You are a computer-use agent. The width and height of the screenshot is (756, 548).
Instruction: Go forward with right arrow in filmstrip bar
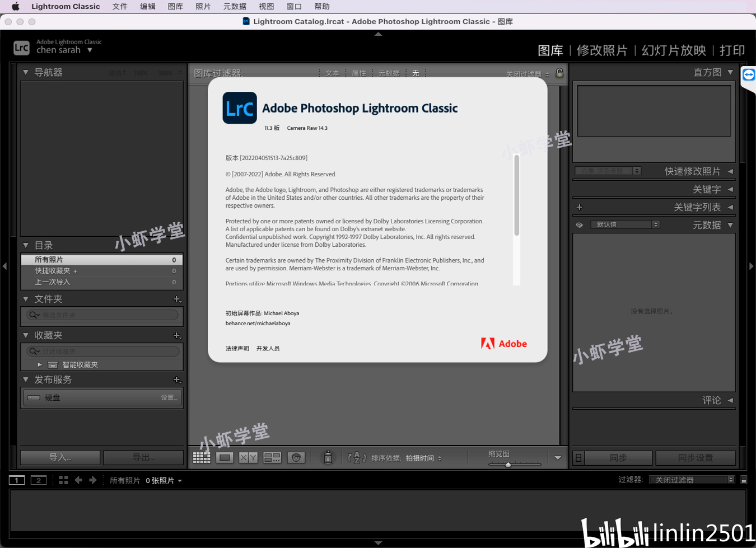pyautogui.click(x=93, y=480)
